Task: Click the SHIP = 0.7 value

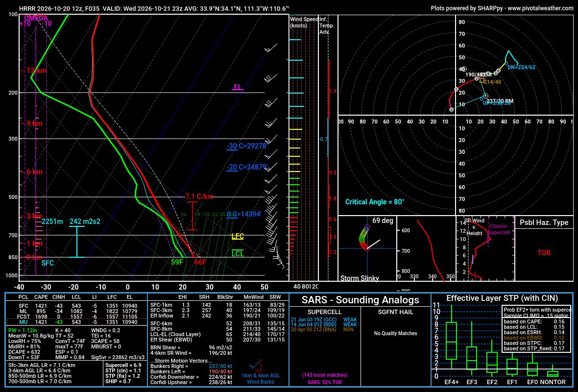Action: click(x=118, y=381)
